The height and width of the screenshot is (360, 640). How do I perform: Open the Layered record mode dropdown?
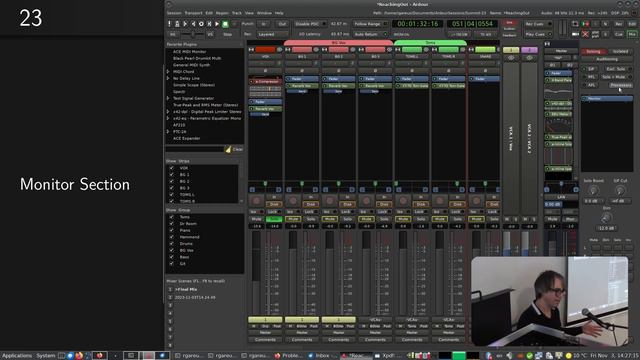pos(271,34)
